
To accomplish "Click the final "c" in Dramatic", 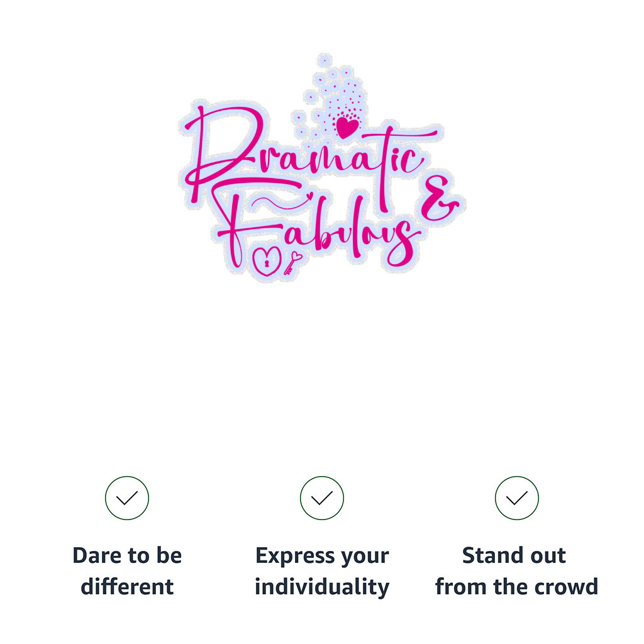I will [409, 162].
